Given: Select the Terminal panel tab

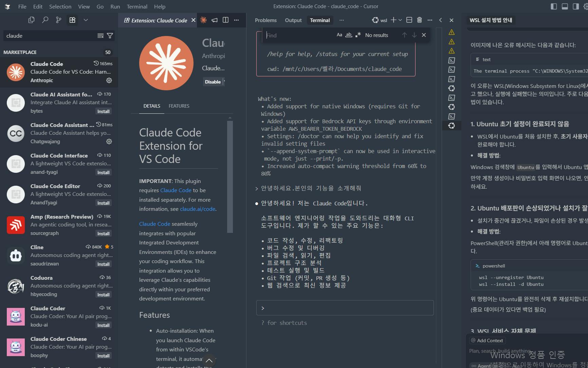Looking at the screenshot, I should [320, 20].
